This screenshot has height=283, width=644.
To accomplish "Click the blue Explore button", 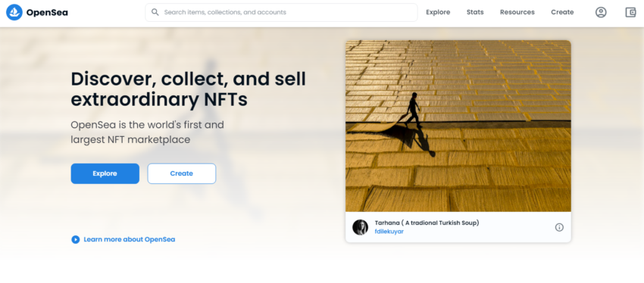I will point(105,173).
